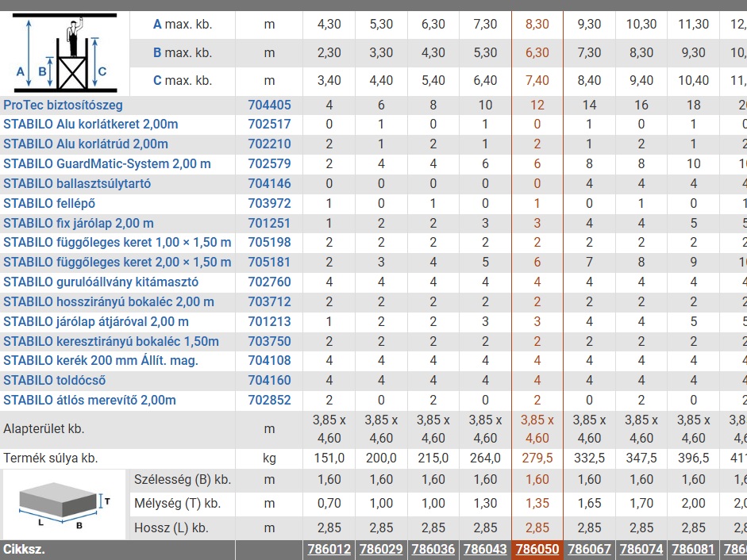Click the Hossz (L) kb. label

click(171, 528)
